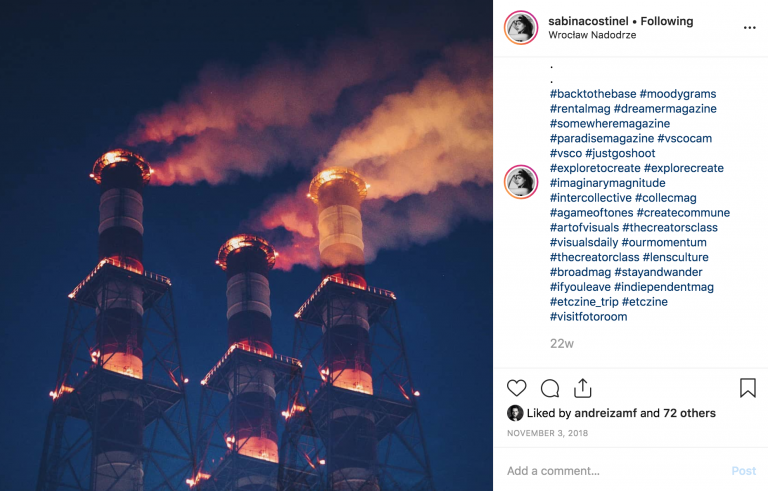Open the three-dot more options menu
Viewport: 768px width, 491px height.
749,27
